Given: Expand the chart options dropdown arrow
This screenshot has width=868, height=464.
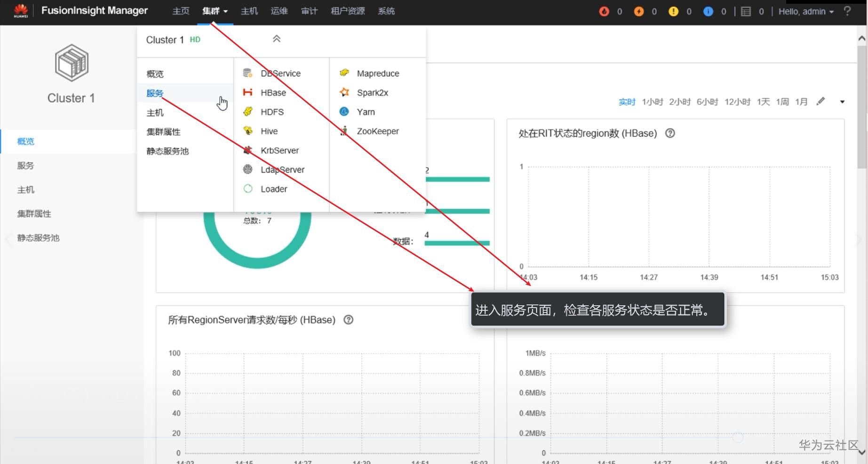Looking at the screenshot, I should click(842, 102).
